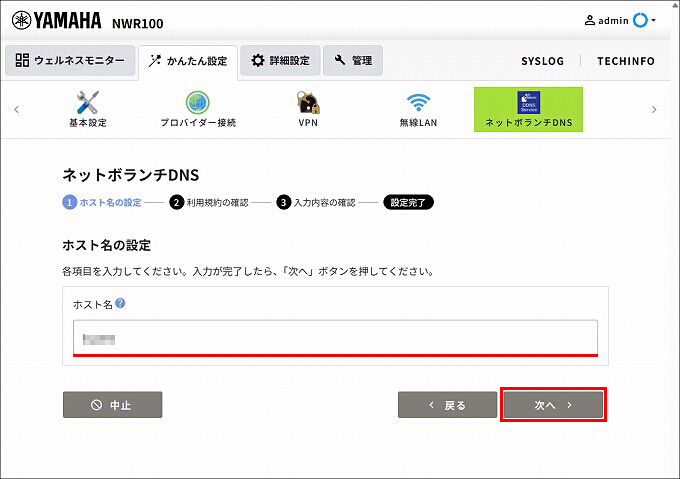Click the ホスト名 help question icon
The width and height of the screenshot is (680, 479).
[x=121, y=303]
